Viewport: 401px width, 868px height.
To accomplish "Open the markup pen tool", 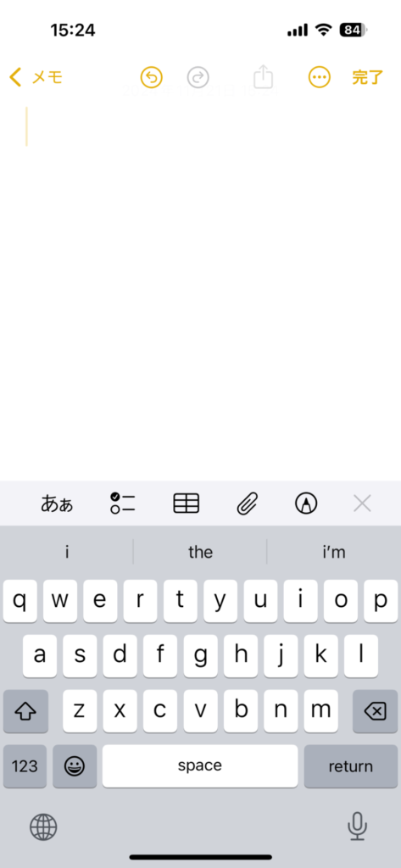I will (306, 504).
